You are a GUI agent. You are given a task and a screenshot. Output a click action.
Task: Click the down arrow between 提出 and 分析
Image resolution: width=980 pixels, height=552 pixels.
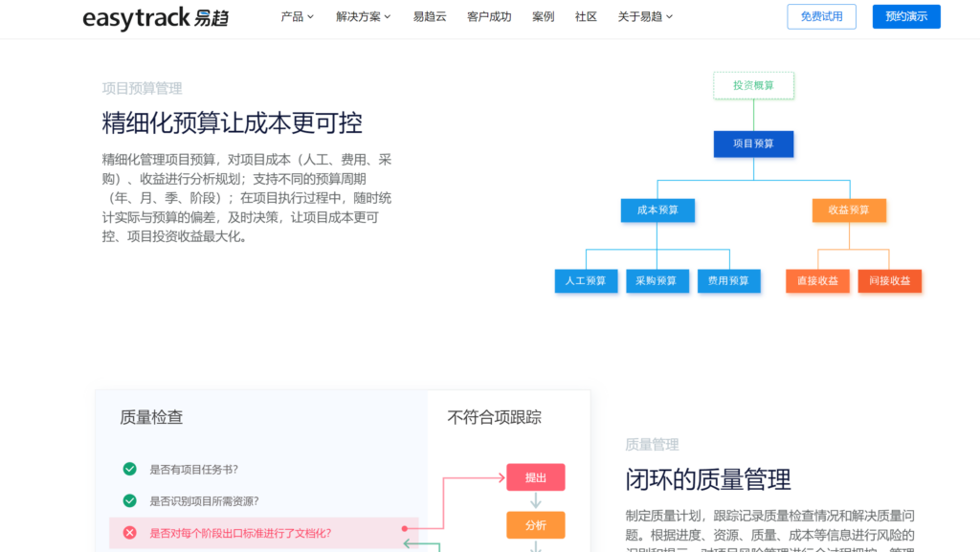coord(535,500)
